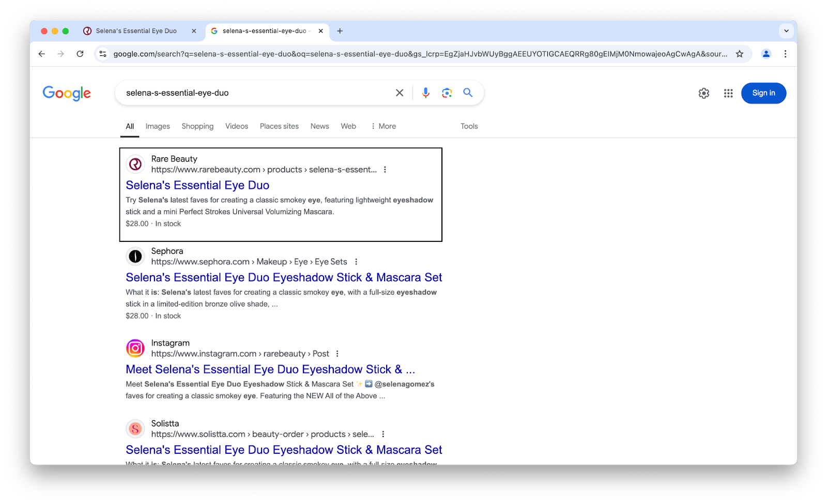This screenshot has height=504, width=827.
Task: Click the Sign in button
Action: tap(763, 93)
